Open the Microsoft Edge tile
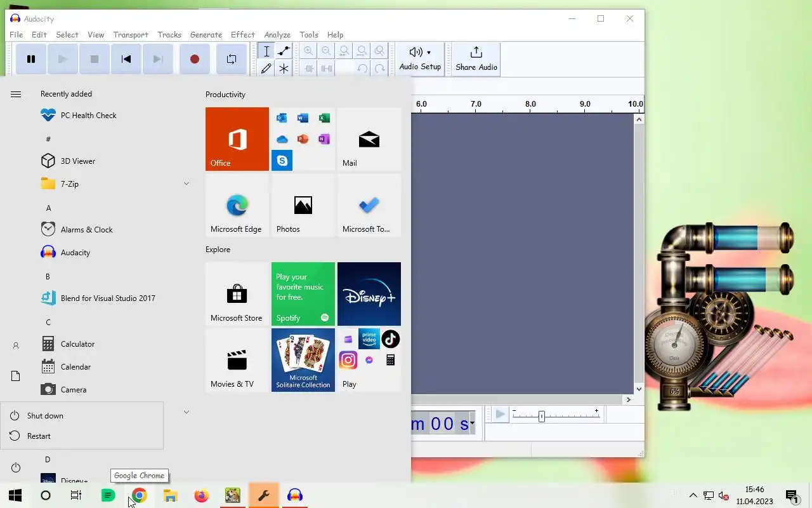Screen dimensions: 812x508 tap(237, 205)
